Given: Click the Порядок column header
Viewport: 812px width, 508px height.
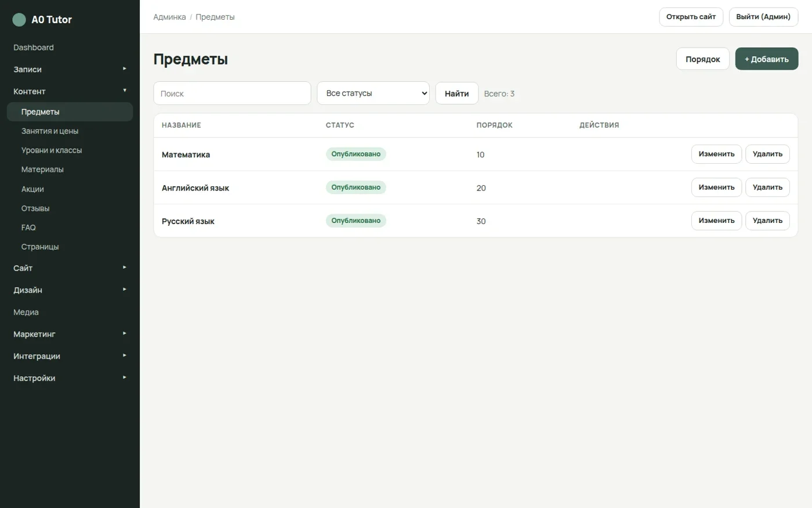Looking at the screenshot, I should 494,125.
